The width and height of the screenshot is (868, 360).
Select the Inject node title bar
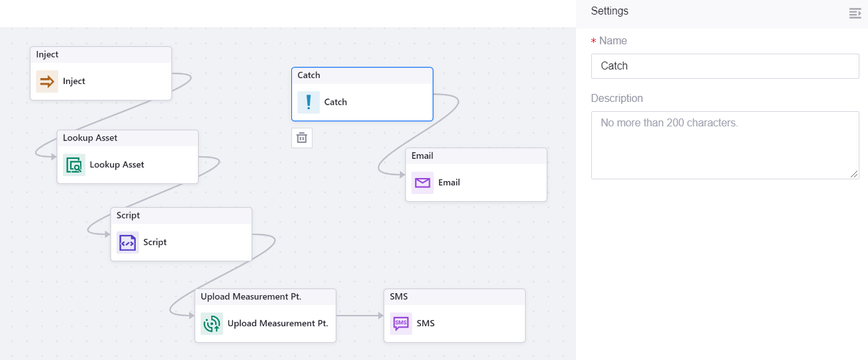click(101, 55)
